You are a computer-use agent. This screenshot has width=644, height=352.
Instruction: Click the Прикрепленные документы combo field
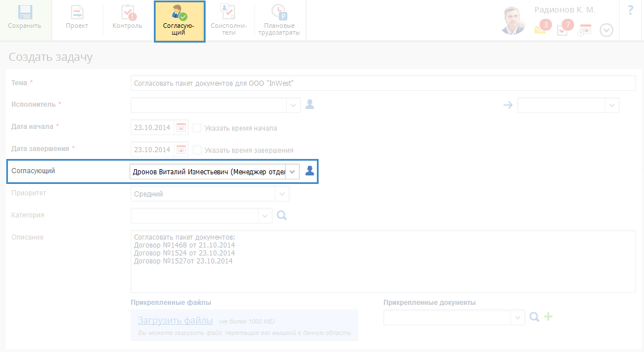(447, 317)
